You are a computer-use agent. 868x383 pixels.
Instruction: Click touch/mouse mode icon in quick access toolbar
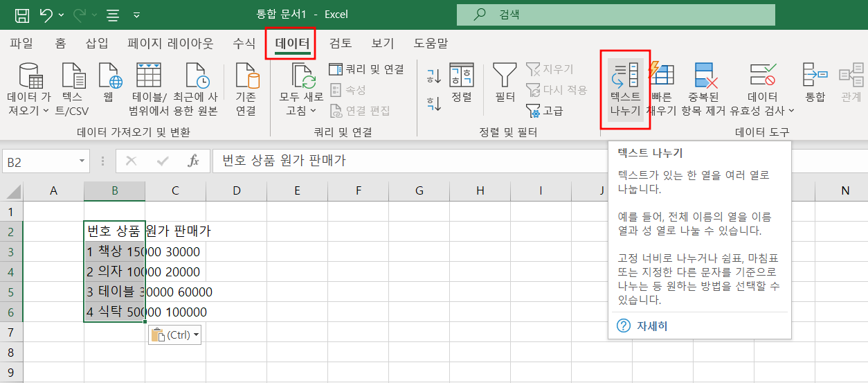pyautogui.click(x=114, y=14)
